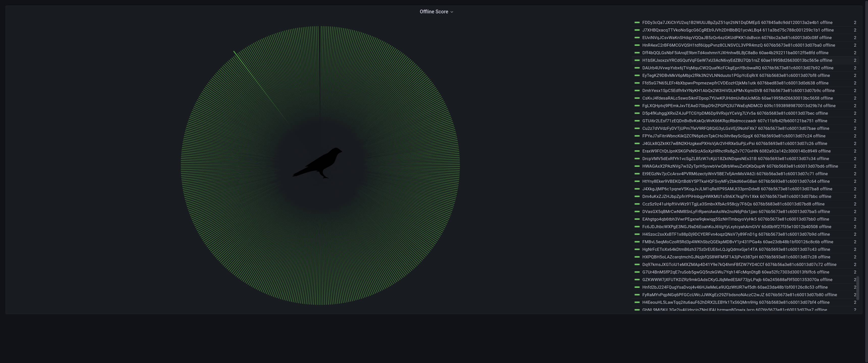Click the green color swatch beside the FDDy3cQa7 entry
868x363 pixels.
[x=637, y=22]
